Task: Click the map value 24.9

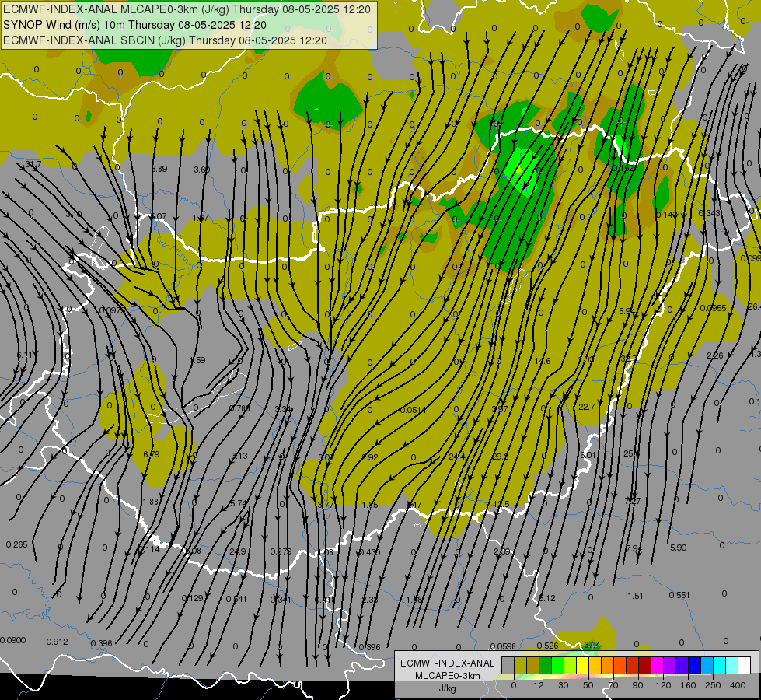Action: pos(238,551)
